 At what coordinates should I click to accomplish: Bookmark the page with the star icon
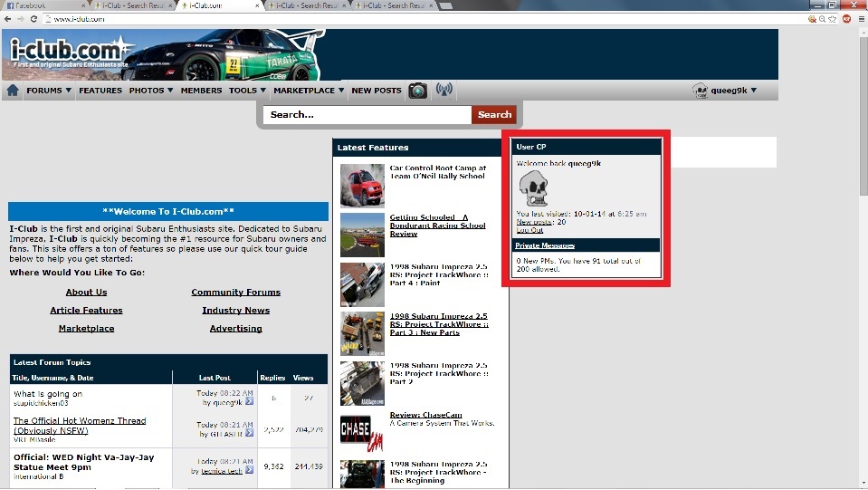[832, 19]
